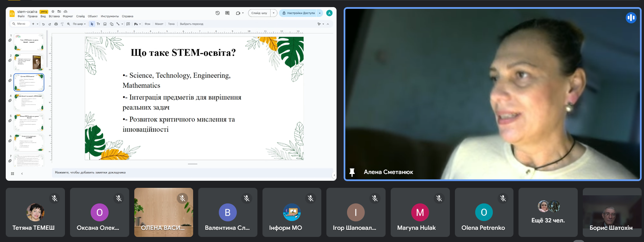Switch to grid view of slides

13,174
